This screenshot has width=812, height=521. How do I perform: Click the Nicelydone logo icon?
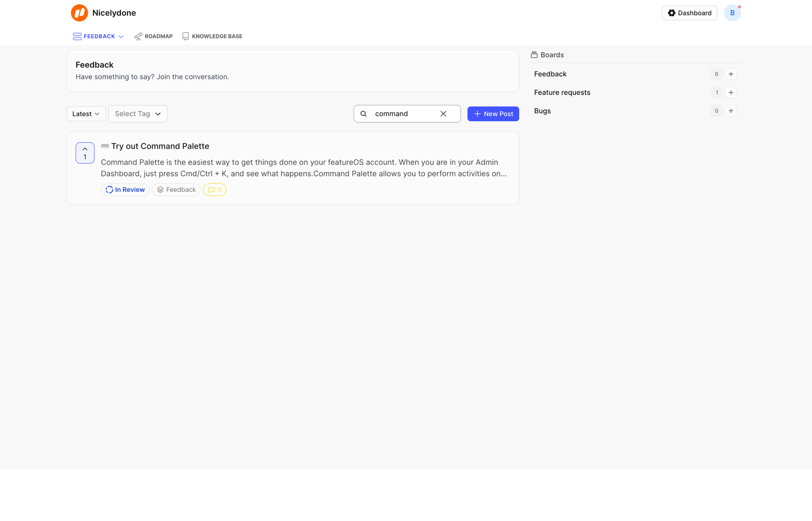pos(79,13)
